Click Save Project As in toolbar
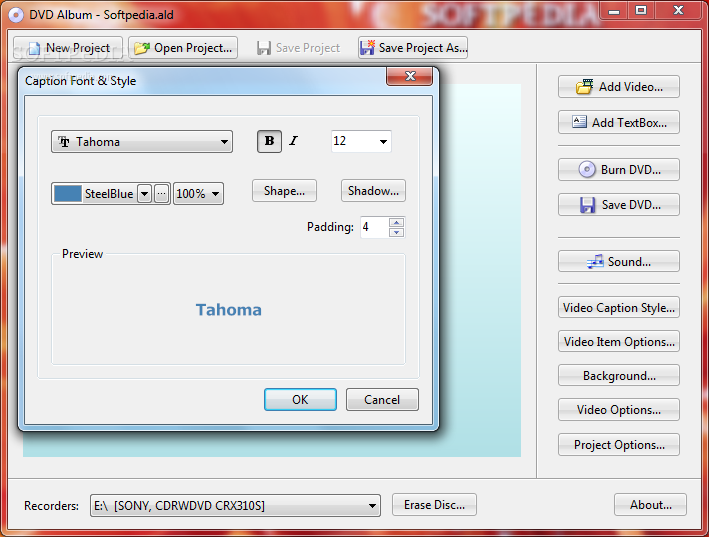 tap(413, 48)
